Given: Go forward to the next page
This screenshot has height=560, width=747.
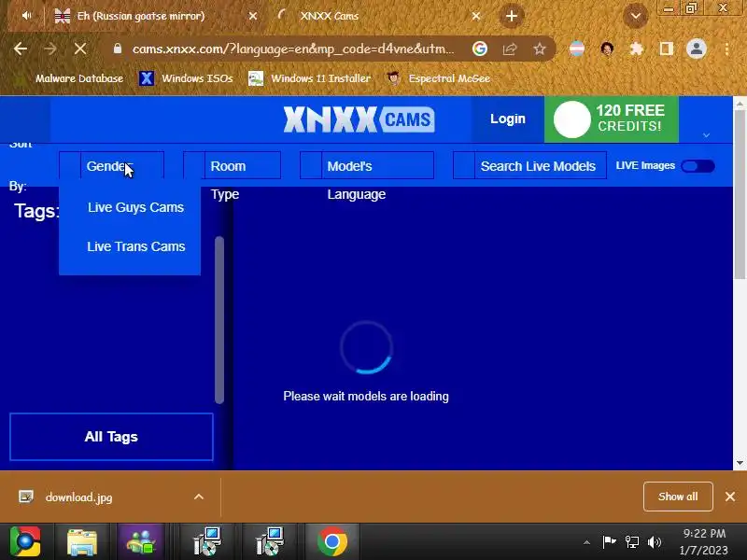Looking at the screenshot, I should (x=50, y=49).
